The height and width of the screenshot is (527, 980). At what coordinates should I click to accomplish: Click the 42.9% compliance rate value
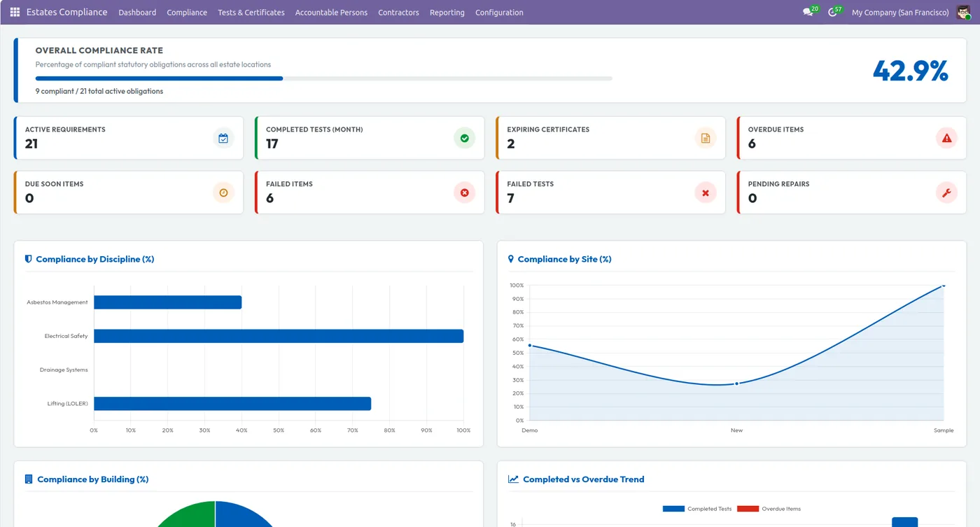click(x=911, y=71)
